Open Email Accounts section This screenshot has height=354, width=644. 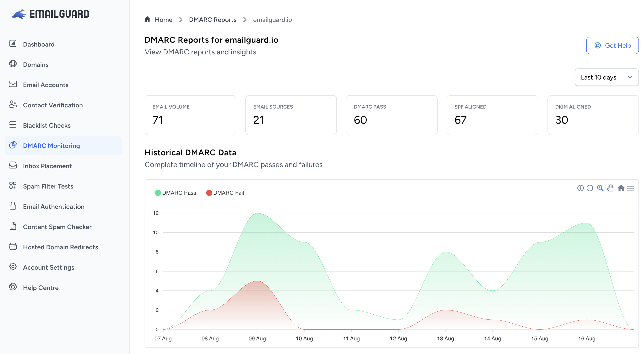[x=63, y=85]
